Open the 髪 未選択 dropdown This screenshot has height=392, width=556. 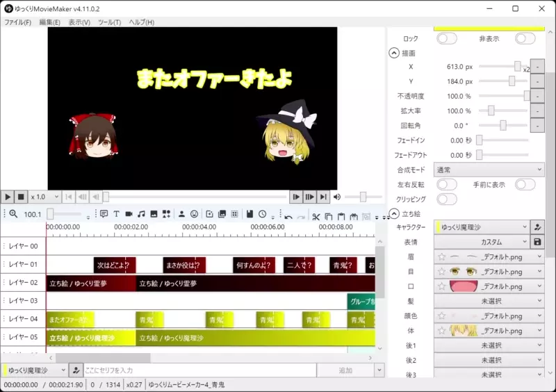pos(489,301)
